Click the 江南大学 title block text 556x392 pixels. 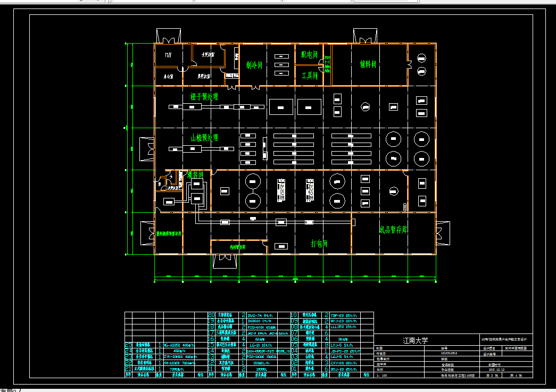(416, 340)
